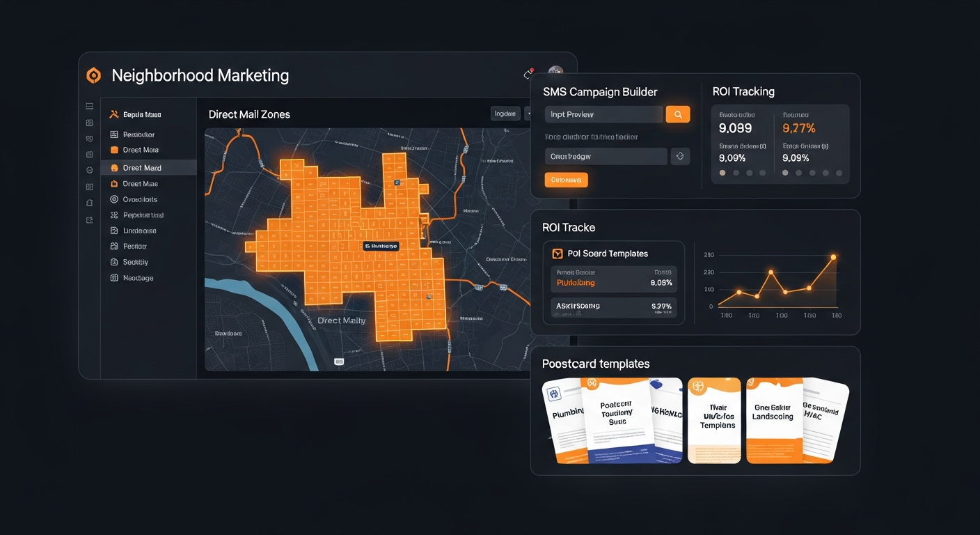Open the Ingdore dropdown above the map

click(505, 114)
